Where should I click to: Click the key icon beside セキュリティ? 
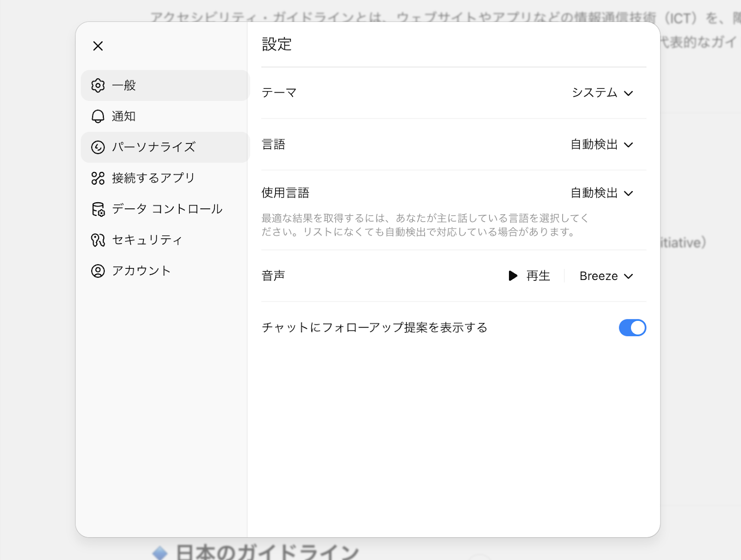[98, 240]
